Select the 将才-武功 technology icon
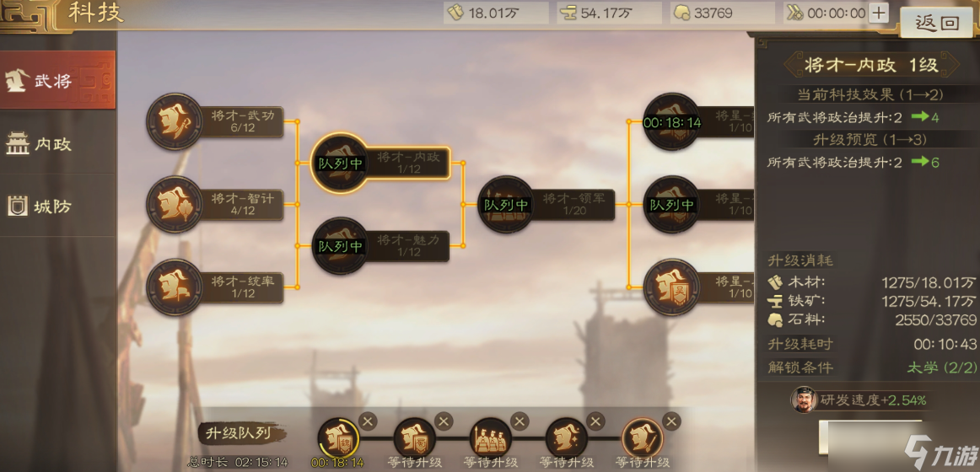The image size is (980, 472). (175, 121)
